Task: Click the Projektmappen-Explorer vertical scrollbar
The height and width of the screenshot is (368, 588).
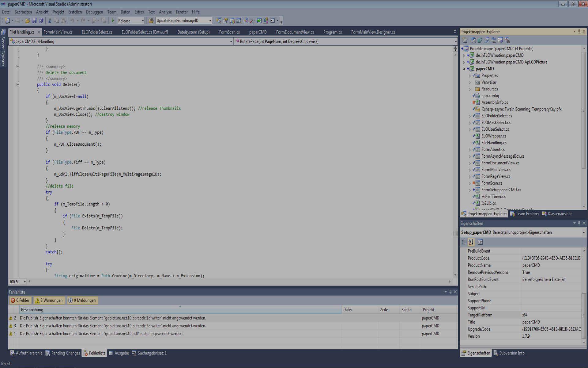Action: [x=584, y=110]
